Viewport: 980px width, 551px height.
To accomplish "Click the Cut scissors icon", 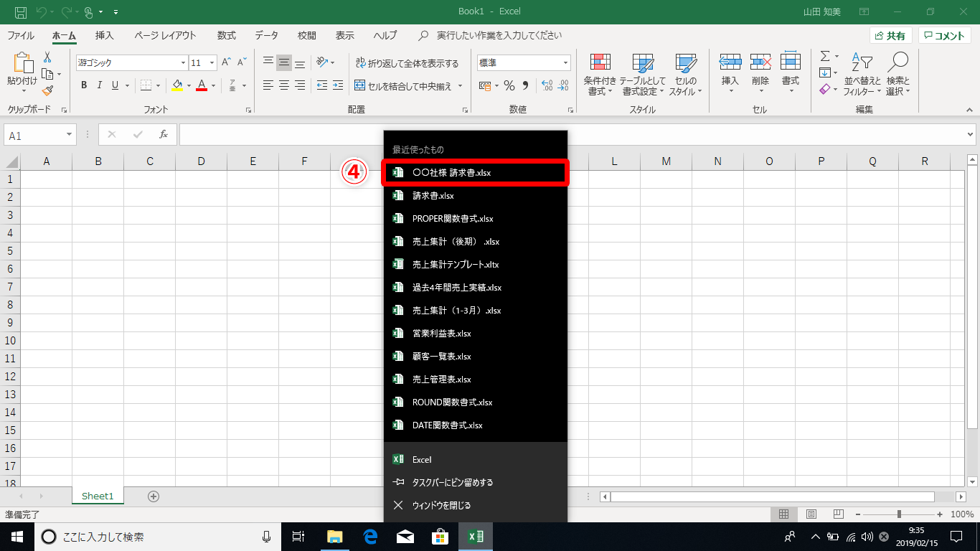I will [x=48, y=57].
